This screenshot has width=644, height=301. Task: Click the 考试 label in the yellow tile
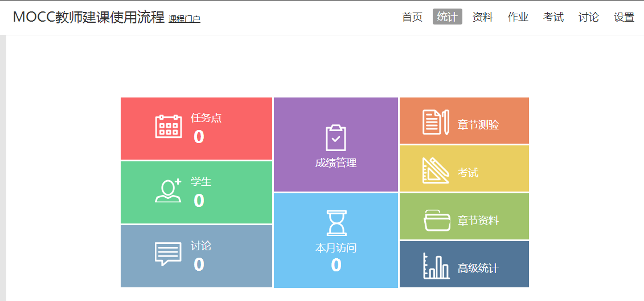click(468, 172)
